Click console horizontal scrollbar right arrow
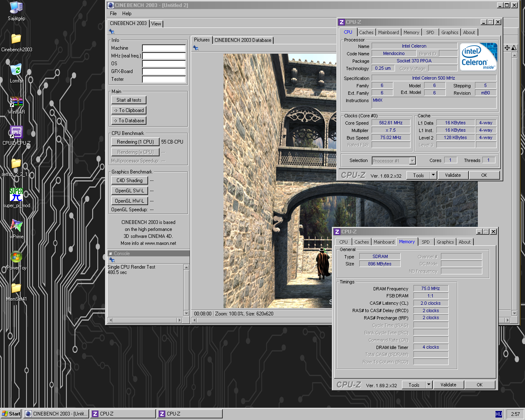 tap(179, 320)
